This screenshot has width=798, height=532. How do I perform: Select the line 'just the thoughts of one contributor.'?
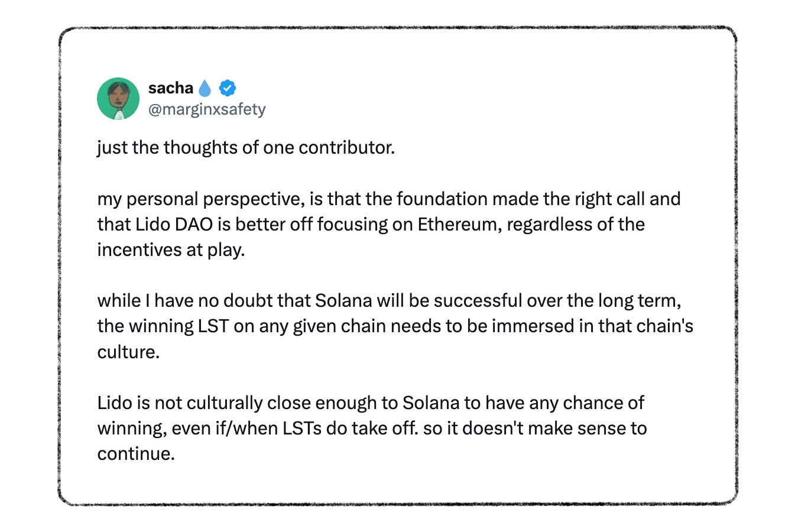pyautogui.click(x=246, y=147)
